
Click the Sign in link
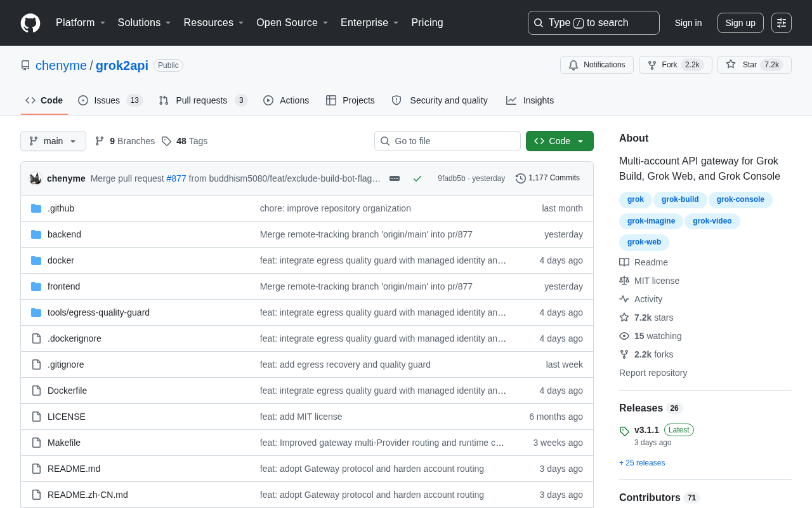[x=688, y=23]
